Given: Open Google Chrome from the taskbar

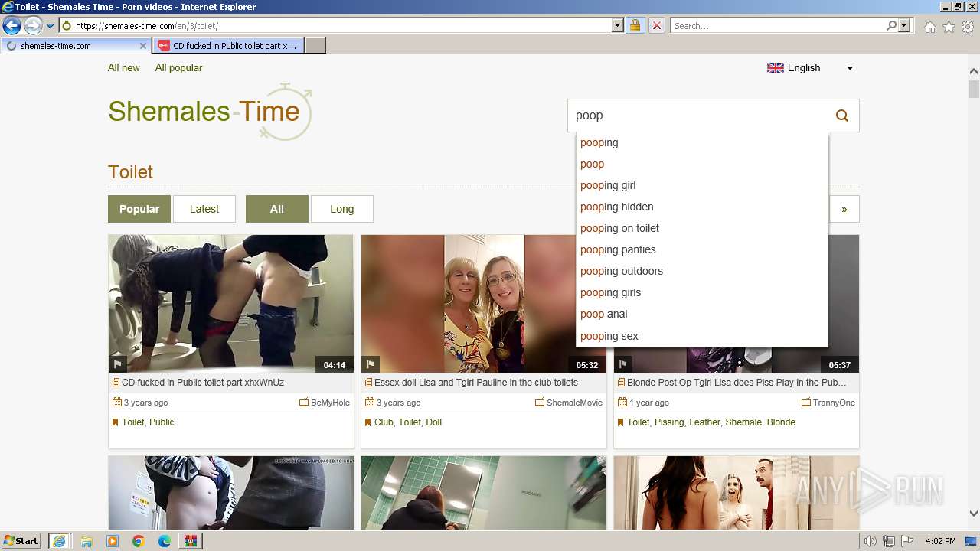Looking at the screenshot, I should [139, 541].
